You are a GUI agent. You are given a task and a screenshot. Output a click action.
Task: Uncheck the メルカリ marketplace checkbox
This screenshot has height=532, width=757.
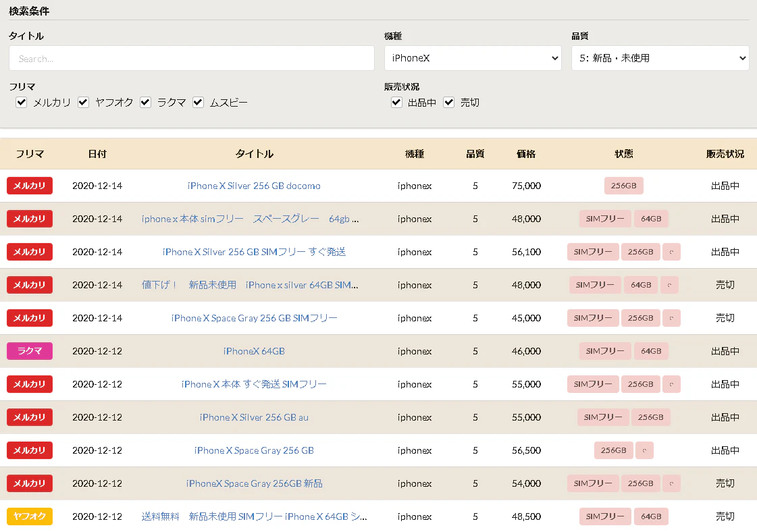(x=21, y=103)
